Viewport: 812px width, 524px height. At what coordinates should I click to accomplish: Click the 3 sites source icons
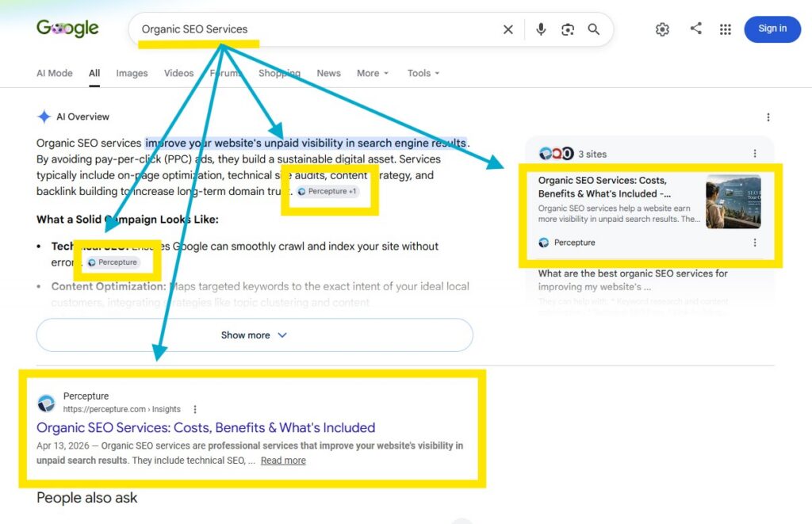point(556,154)
